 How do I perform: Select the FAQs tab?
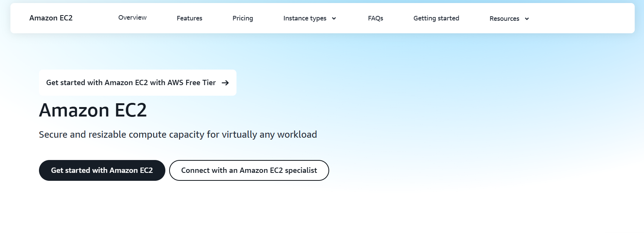click(375, 18)
